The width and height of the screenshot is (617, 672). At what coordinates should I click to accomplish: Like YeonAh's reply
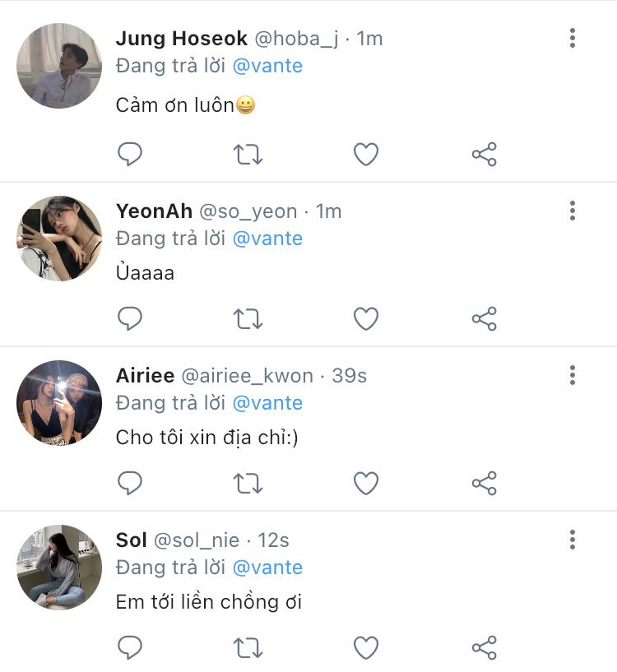point(365,318)
